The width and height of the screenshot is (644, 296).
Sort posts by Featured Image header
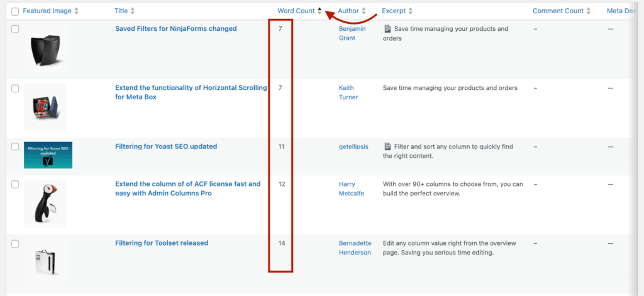[47, 11]
